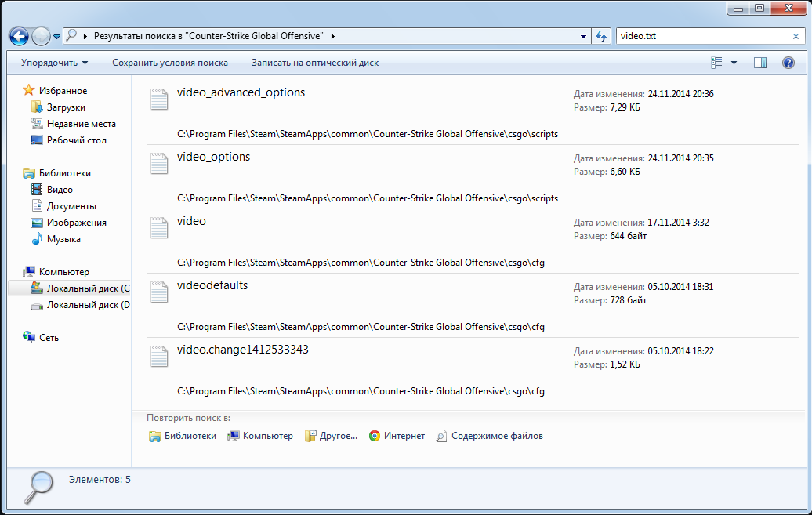
Task: Click Сохранить условия поиска
Action: click(170, 63)
